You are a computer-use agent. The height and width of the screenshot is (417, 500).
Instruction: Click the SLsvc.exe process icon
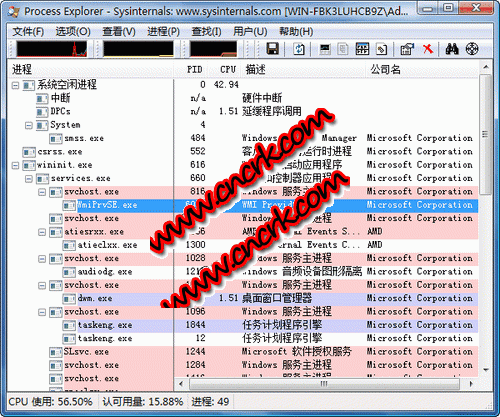(x=56, y=352)
